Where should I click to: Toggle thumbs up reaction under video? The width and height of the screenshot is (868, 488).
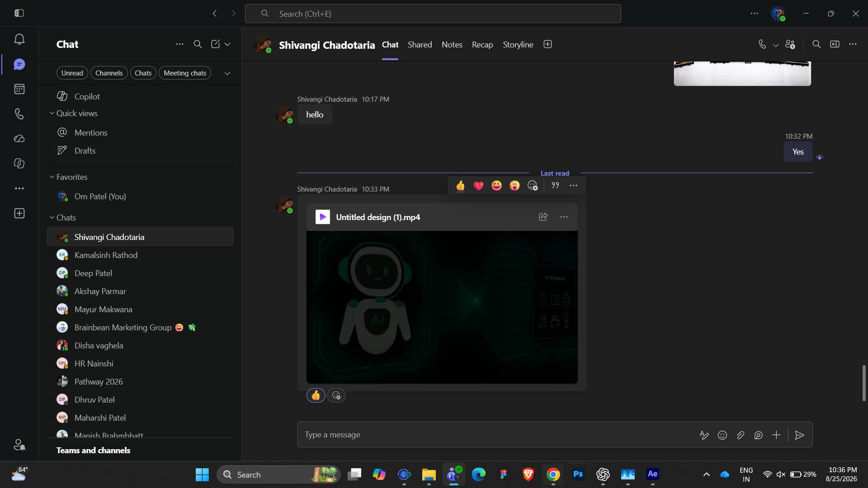pos(316,396)
